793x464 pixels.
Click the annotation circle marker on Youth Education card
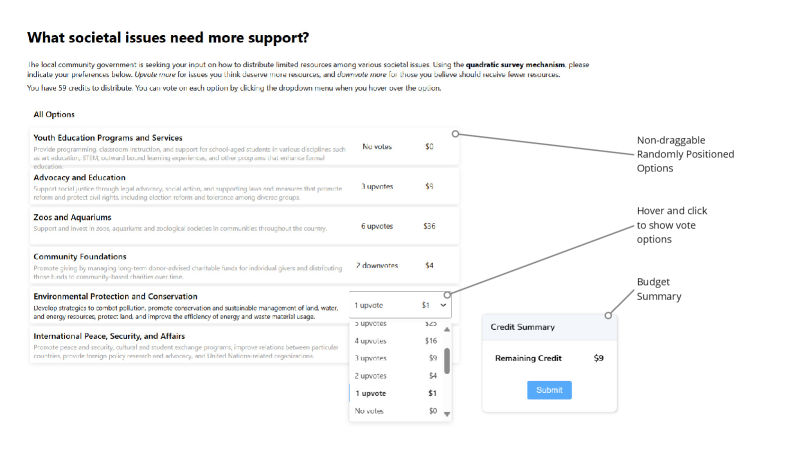pos(456,133)
